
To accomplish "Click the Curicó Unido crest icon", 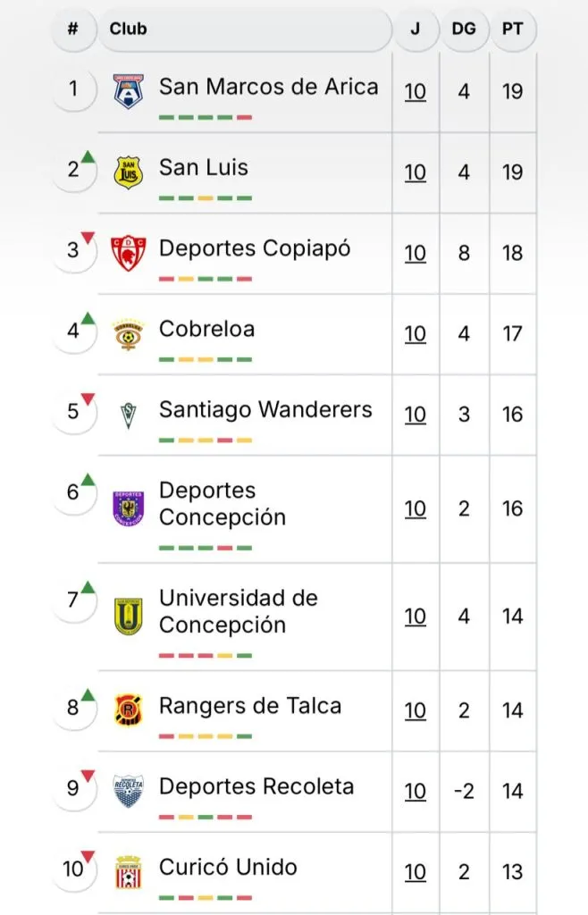I will (129, 871).
